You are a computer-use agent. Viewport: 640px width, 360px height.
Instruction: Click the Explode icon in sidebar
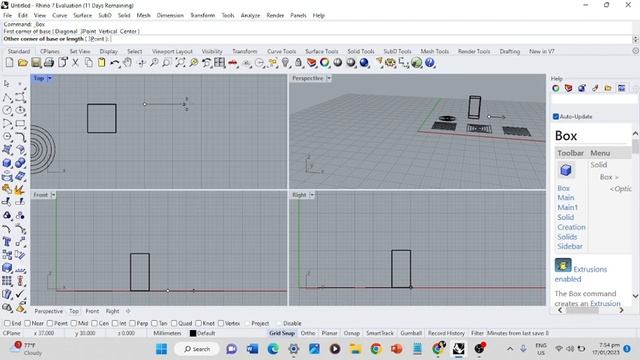pyautogui.click(x=20, y=189)
